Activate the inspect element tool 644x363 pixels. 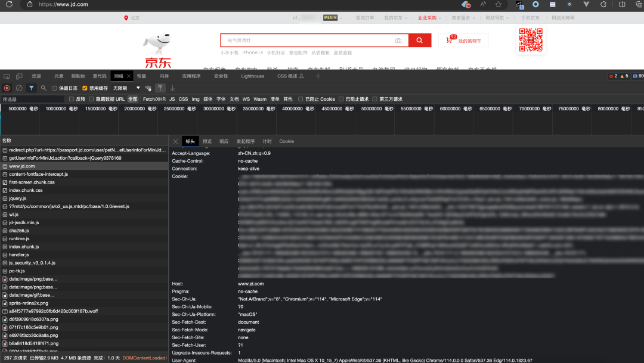tap(7, 76)
